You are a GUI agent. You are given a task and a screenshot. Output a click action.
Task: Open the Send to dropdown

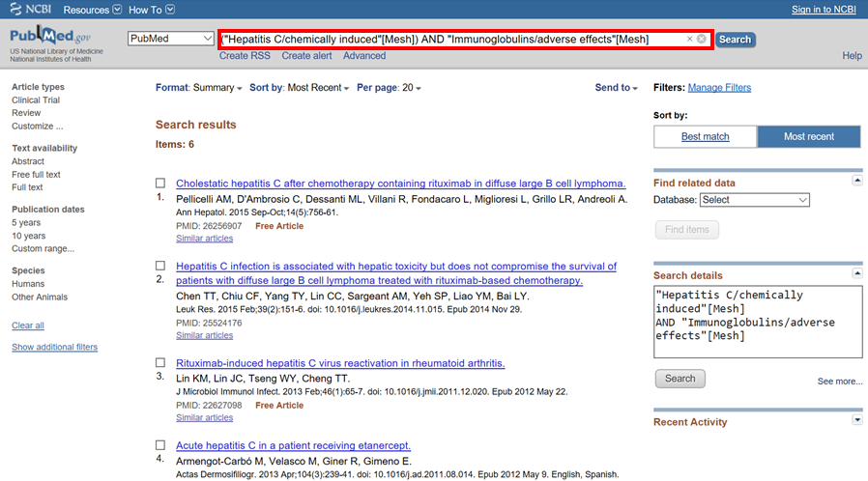[616, 87]
